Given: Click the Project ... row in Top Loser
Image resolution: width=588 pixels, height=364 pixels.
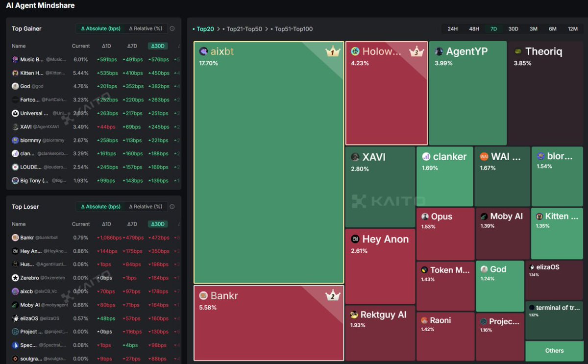Looking at the screenshot, I should [x=94, y=332].
